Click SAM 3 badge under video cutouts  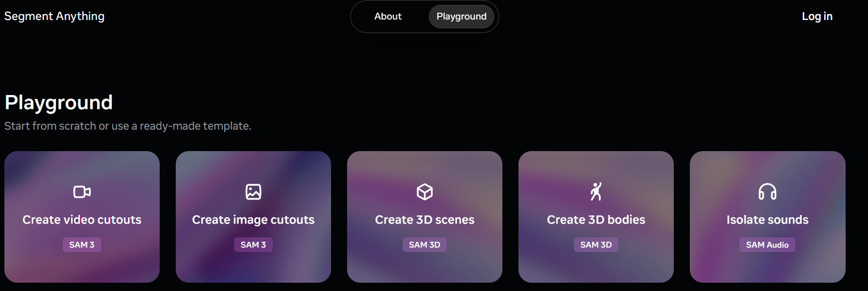(x=82, y=245)
